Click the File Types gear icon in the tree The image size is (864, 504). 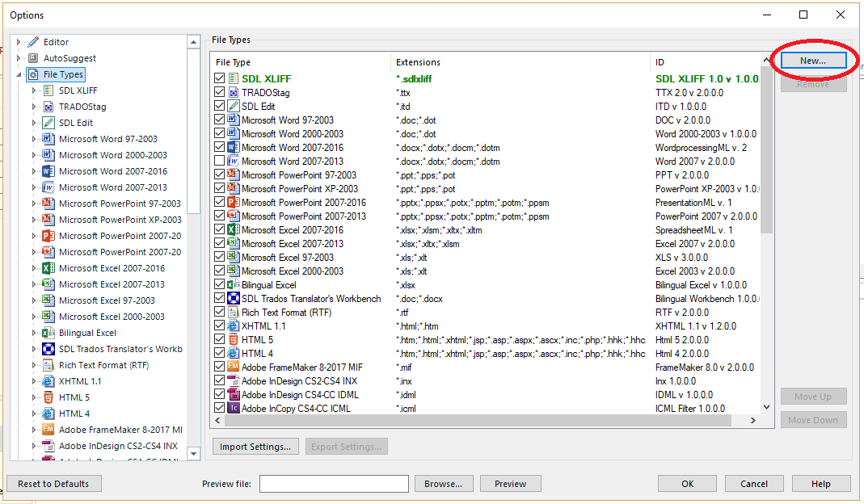tap(34, 74)
